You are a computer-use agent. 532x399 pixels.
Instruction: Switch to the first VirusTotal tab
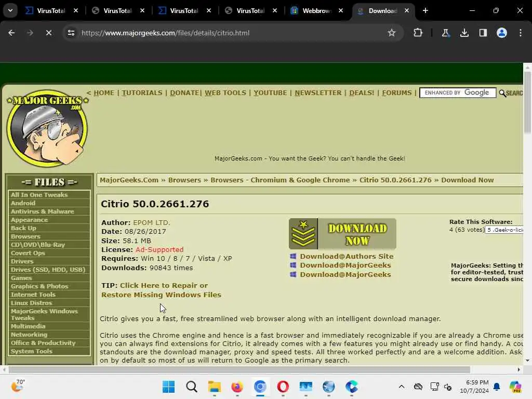tap(51, 11)
